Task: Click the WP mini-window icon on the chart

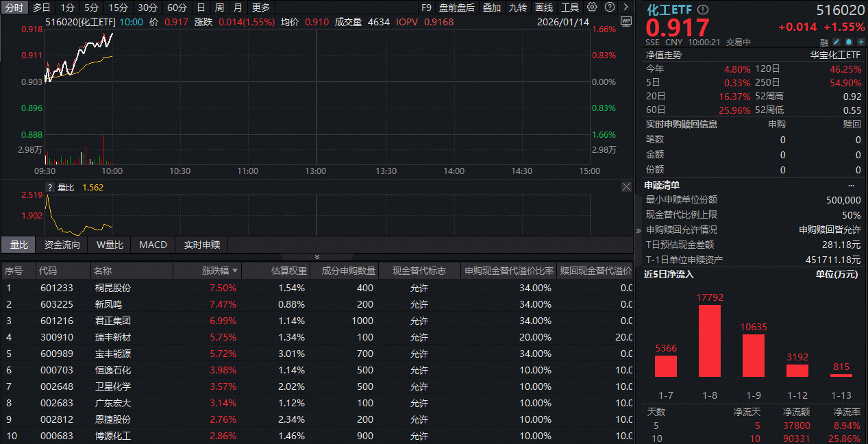Action: (626, 21)
